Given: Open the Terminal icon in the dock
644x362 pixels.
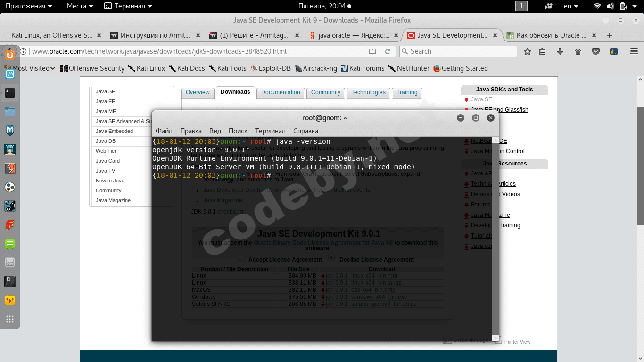Looking at the screenshot, I should coord(10,93).
